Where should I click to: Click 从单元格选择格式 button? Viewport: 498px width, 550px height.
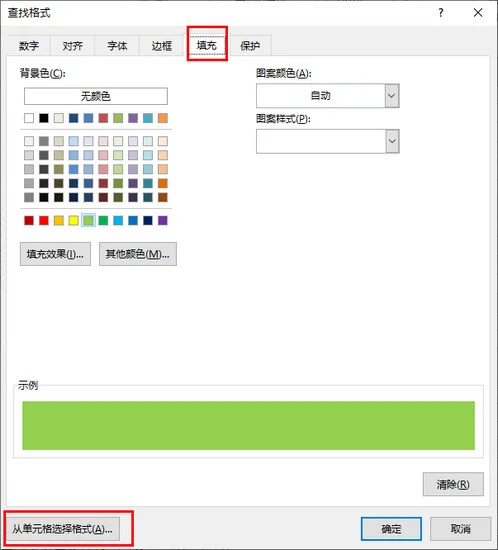[x=62, y=529]
